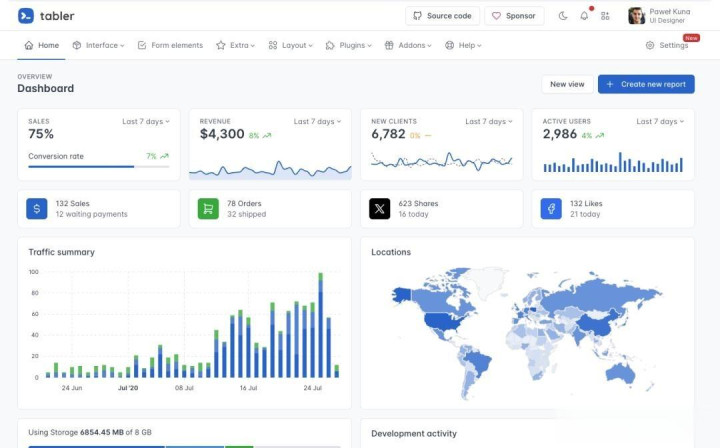Click the GitHub icon in Source code

click(x=417, y=16)
